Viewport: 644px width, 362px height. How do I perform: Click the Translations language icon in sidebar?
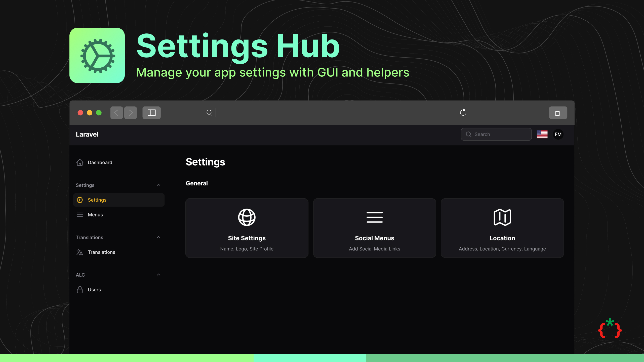[79, 252]
